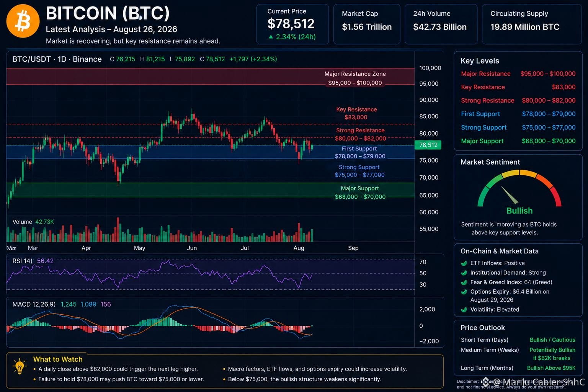Screen dimensions: 588x392
Task: Click the $83,000 value in Key Levels panel
Action: tap(563, 87)
